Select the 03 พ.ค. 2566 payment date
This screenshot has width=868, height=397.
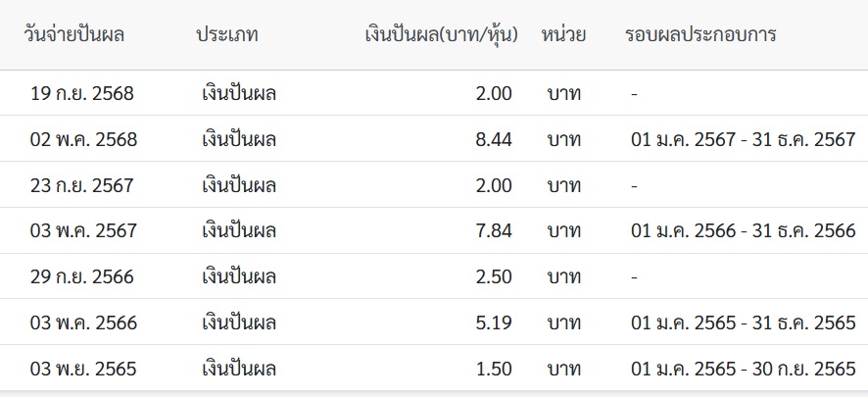pos(83,323)
